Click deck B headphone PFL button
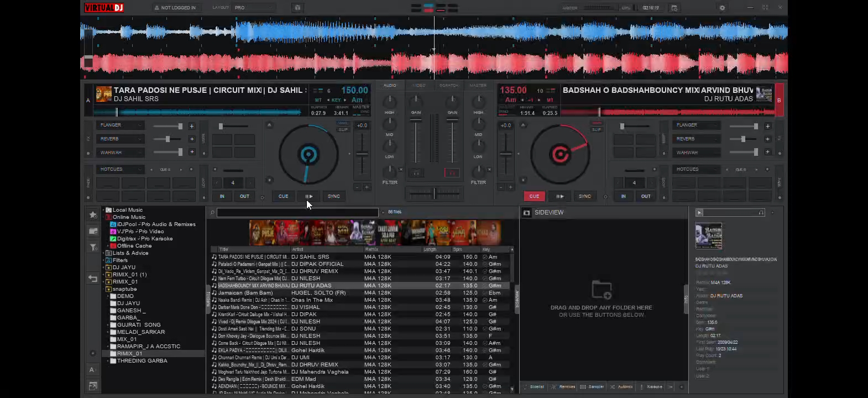 point(452,173)
